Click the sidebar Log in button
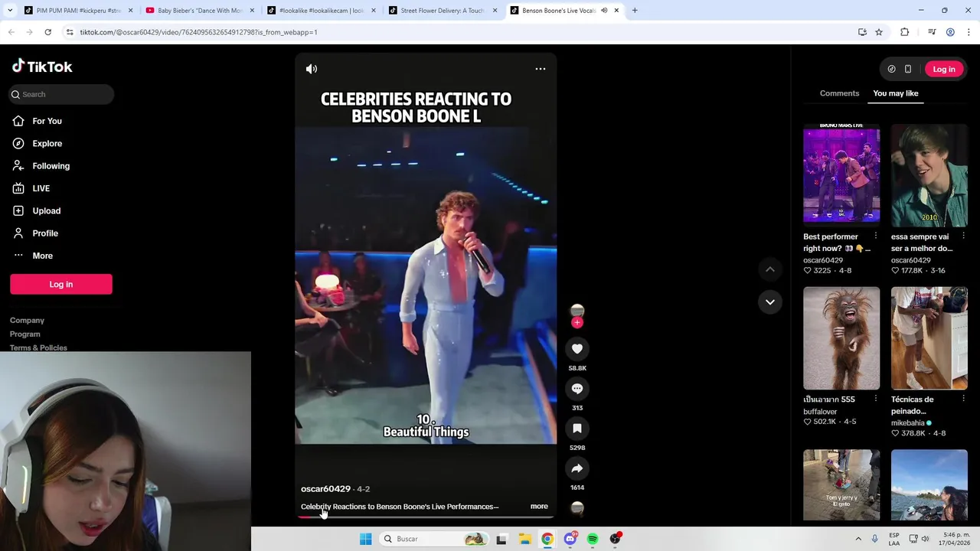Image resolution: width=980 pixels, height=551 pixels. [61, 284]
